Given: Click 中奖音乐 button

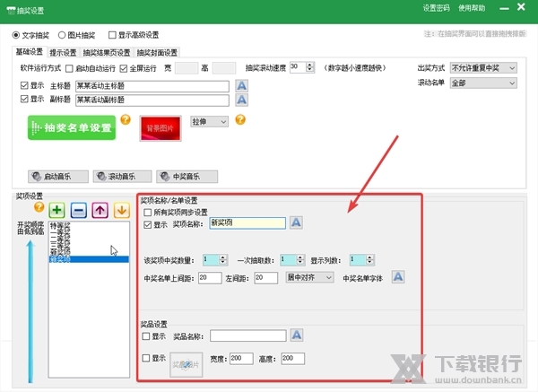Looking at the screenshot, I should (x=187, y=177).
